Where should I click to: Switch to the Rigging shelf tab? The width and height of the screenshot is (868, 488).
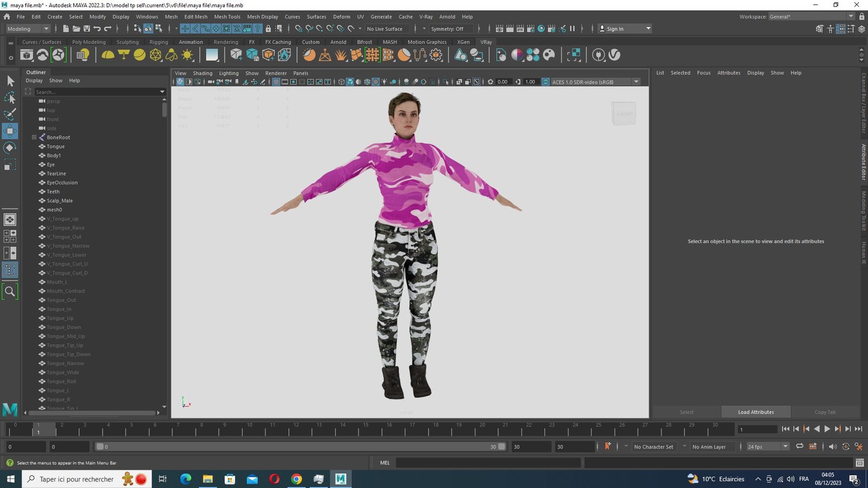pyautogui.click(x=158, y=42)
